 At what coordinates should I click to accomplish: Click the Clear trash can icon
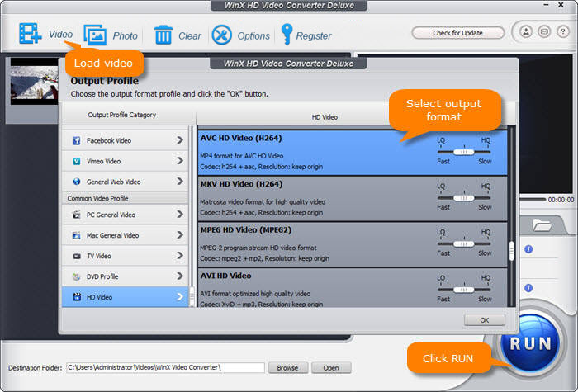(x=163, y=35)
